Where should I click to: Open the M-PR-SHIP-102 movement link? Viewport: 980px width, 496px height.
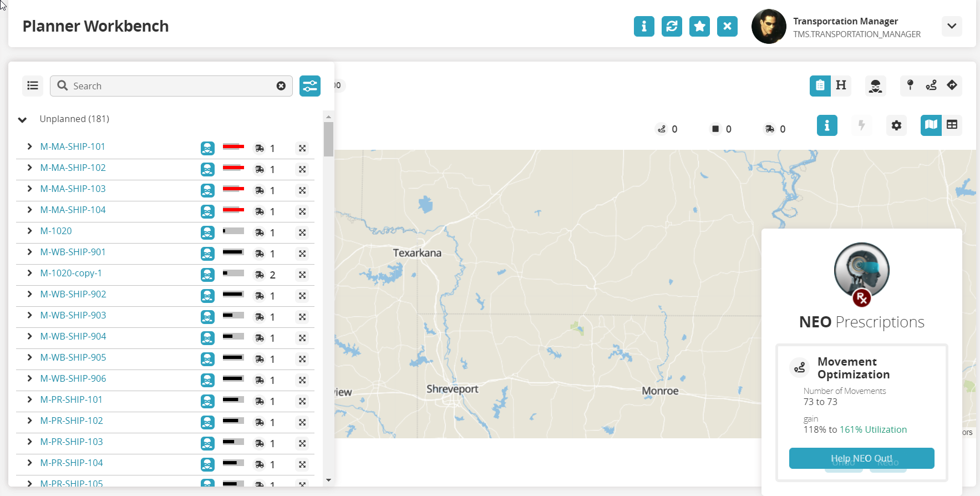click(x=72, y=421)
